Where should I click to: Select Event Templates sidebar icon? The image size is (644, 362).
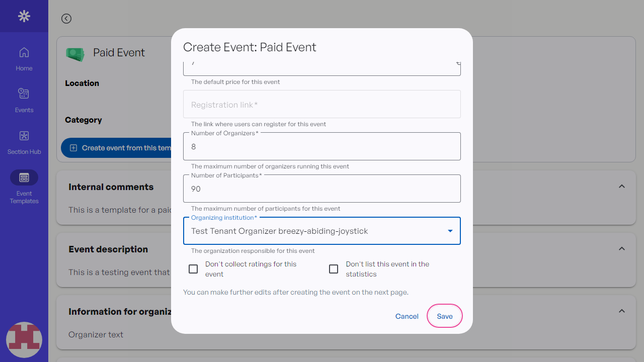(24, 177)
